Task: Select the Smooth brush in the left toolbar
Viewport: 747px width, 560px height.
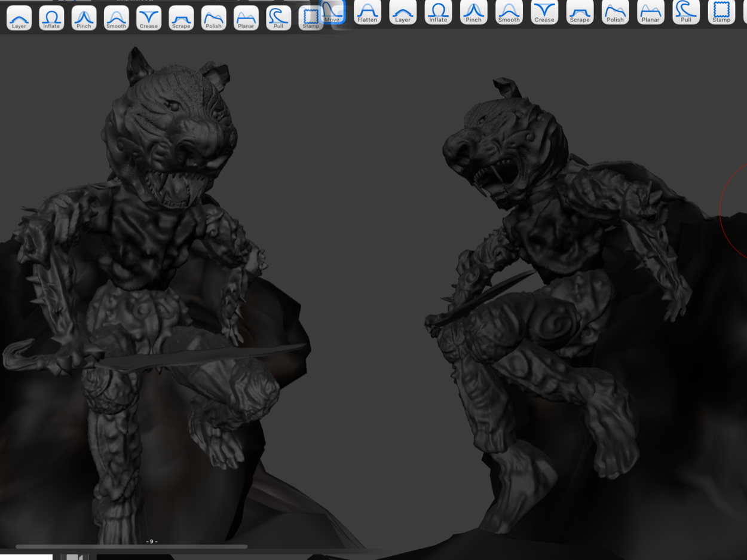Action: pos(116,18)
